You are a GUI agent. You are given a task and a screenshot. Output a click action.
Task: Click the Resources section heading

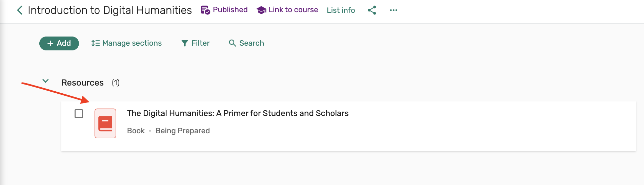[82, 83]
